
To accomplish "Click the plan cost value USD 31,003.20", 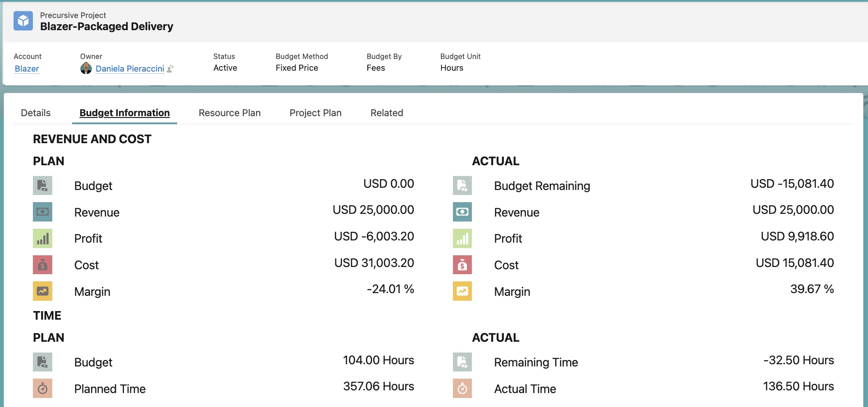I will (374, 263).
